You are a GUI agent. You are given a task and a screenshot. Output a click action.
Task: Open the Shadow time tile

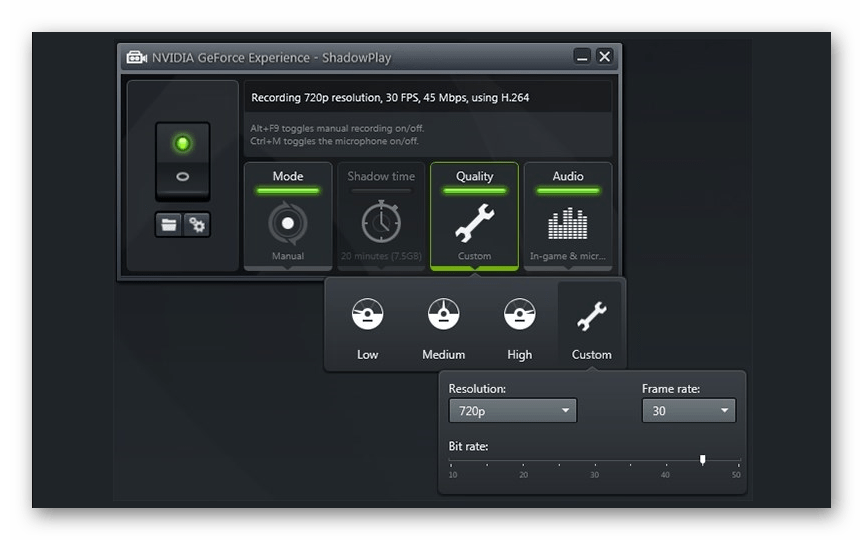(381, 216)
